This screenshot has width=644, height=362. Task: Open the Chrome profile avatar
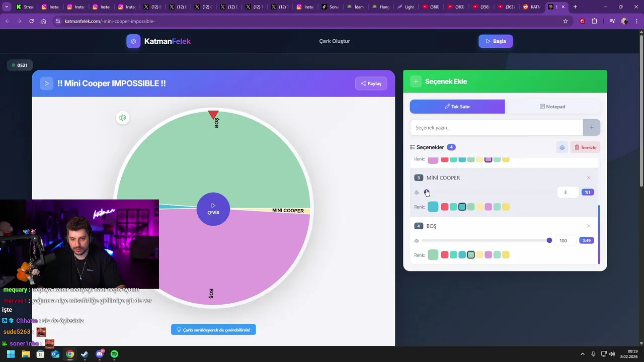pyautogui.click(x=624, y=21)
